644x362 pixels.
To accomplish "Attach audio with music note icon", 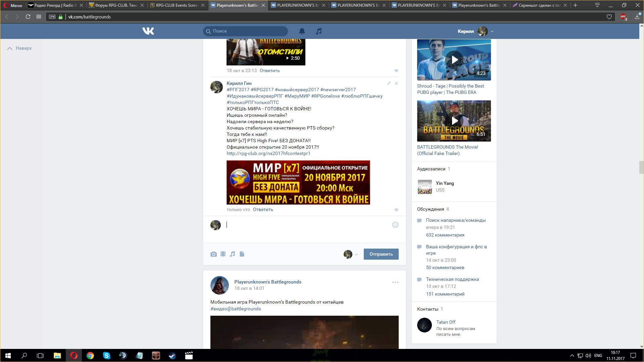I will coord(232,254).
